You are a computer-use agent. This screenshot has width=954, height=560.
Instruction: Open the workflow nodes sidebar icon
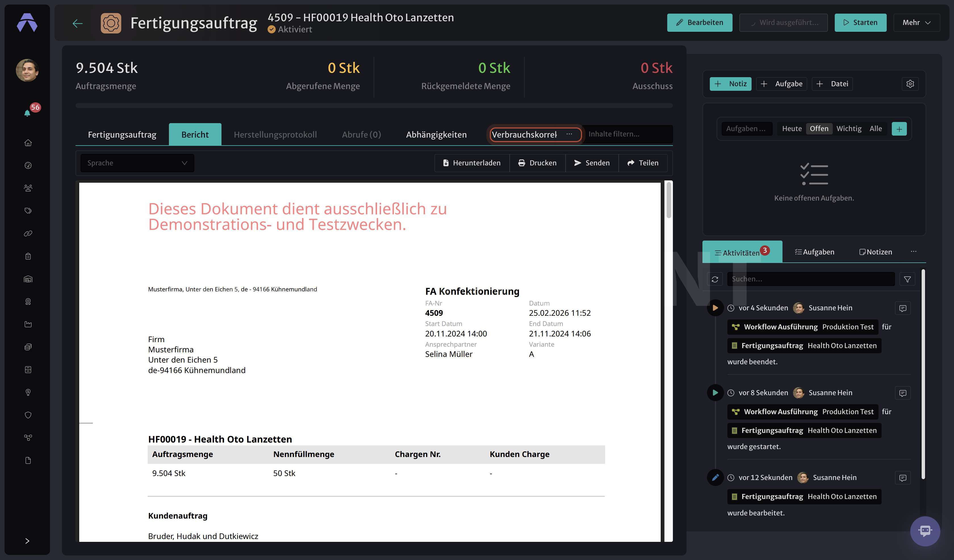pos(28,438)
